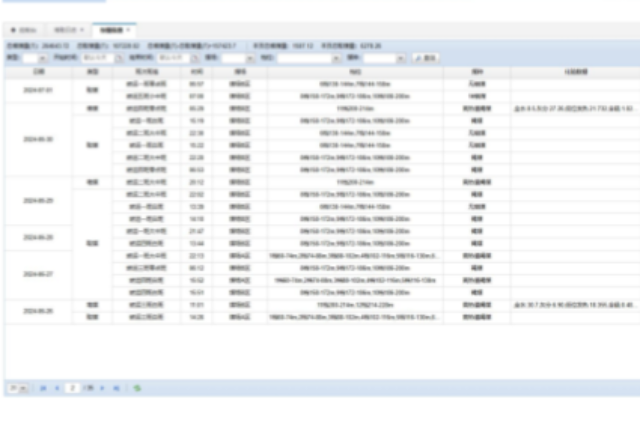Click the date column header
Viewport: 640px width, 426px height.
(37, 72)
